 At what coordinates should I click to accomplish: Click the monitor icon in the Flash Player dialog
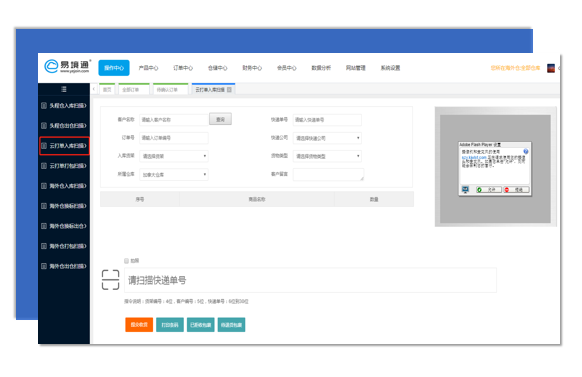coord(465,190)
